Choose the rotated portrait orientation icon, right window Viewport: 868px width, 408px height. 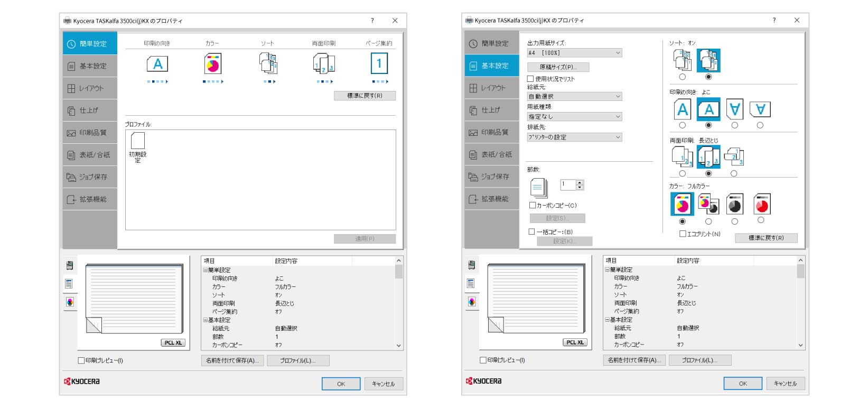(734, 109)
